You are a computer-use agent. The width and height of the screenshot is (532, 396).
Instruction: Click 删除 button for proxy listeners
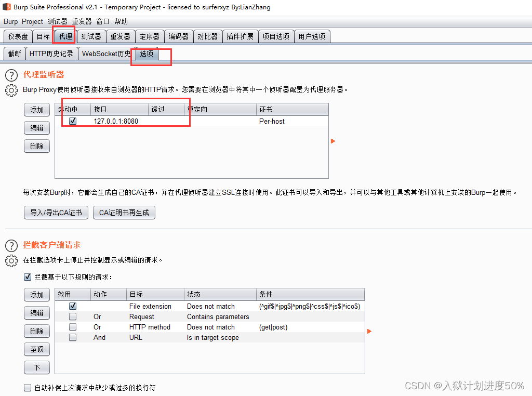click(37, 146)
